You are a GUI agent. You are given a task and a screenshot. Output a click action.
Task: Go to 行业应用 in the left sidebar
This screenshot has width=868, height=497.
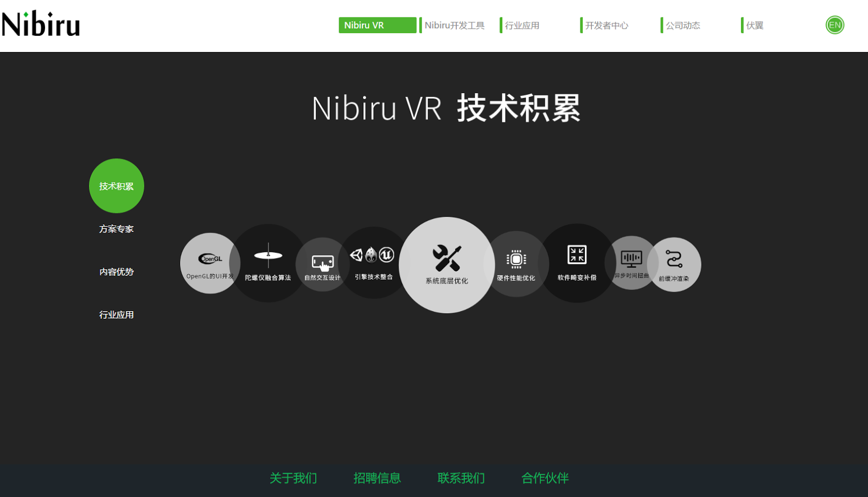pos(117,314)
